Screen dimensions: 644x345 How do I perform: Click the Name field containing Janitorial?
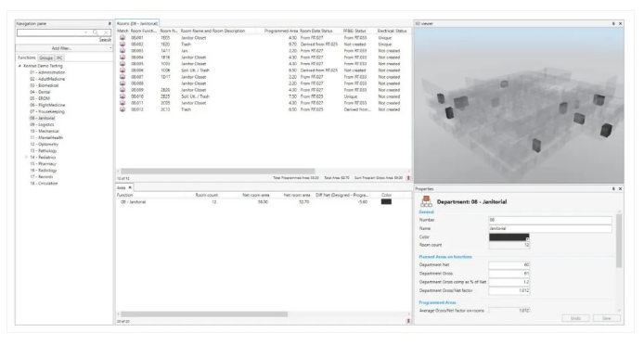coord(550,228)
